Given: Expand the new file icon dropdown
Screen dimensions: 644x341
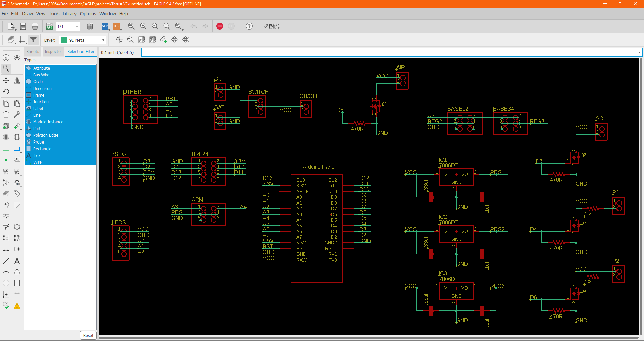Looking at the screenshot, I should point(16,30).
